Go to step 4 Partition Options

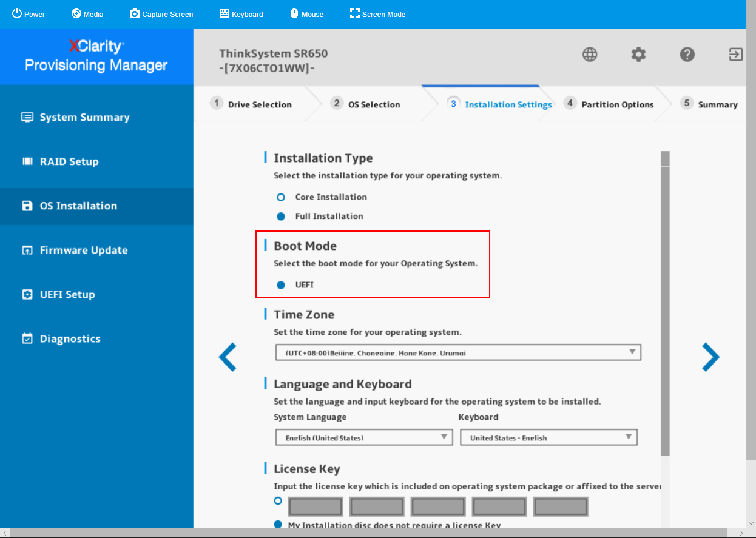point(609,104)
